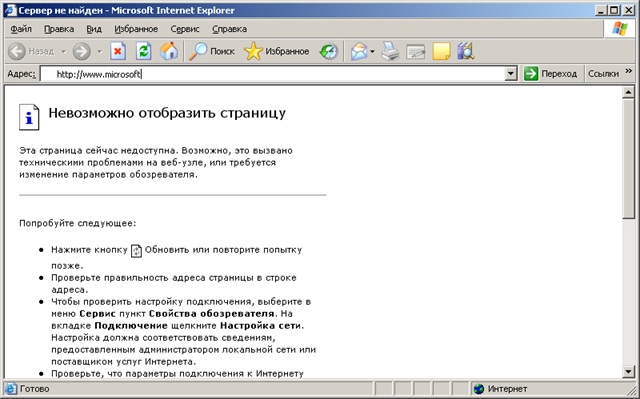Click the Stop loading red X icon
The image size is (640, 399).
118,51
